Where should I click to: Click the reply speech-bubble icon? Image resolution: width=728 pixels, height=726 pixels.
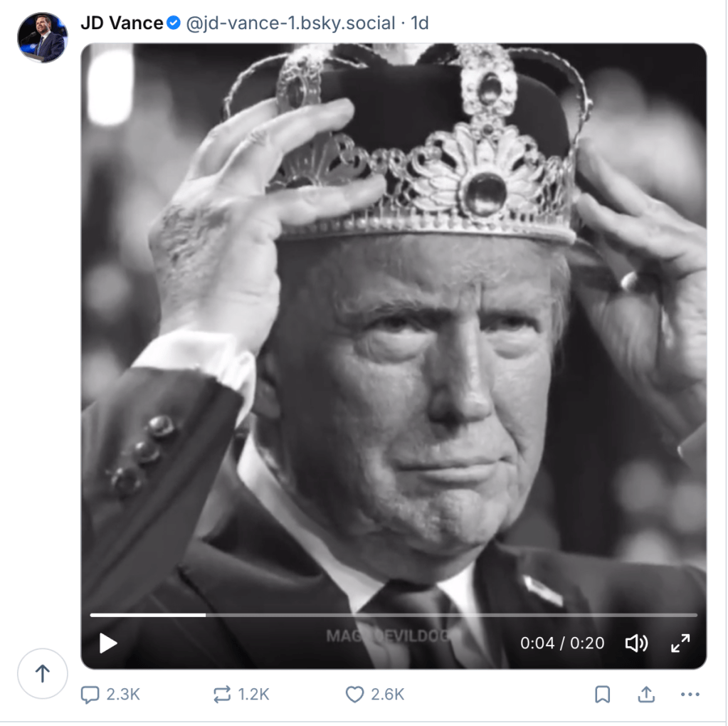[x=90, y=695]
